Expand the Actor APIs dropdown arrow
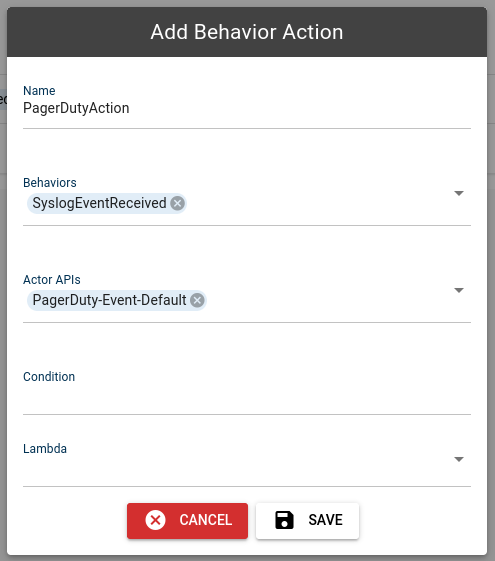The image size is (495, 561). point(459,290)
